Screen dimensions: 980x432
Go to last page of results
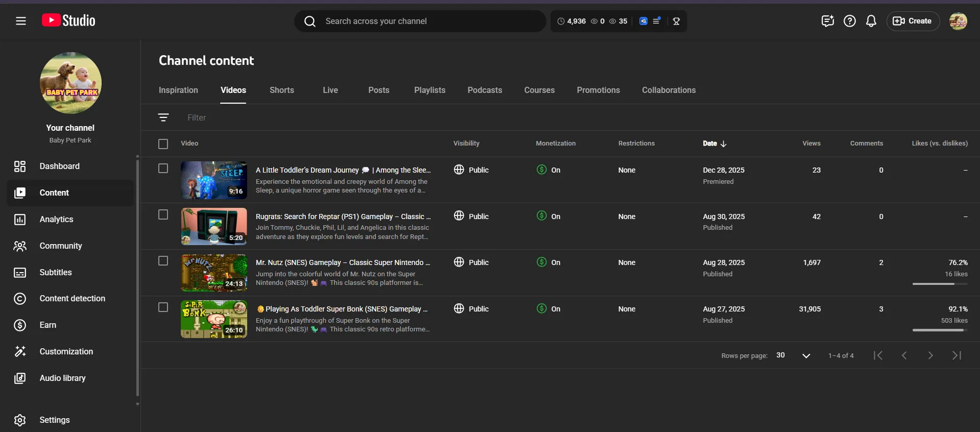point(957,355)
